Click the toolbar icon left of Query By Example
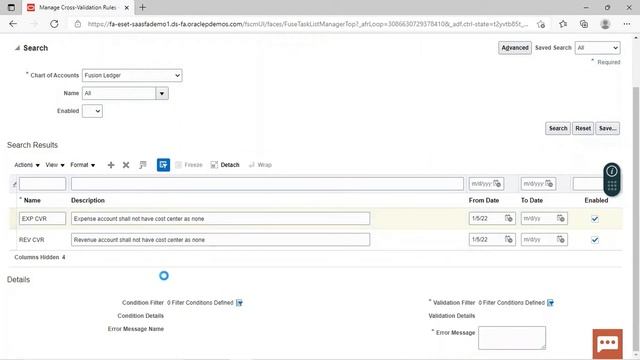The width and height of the screenshot is (640, 360). [x=142, y=165]
